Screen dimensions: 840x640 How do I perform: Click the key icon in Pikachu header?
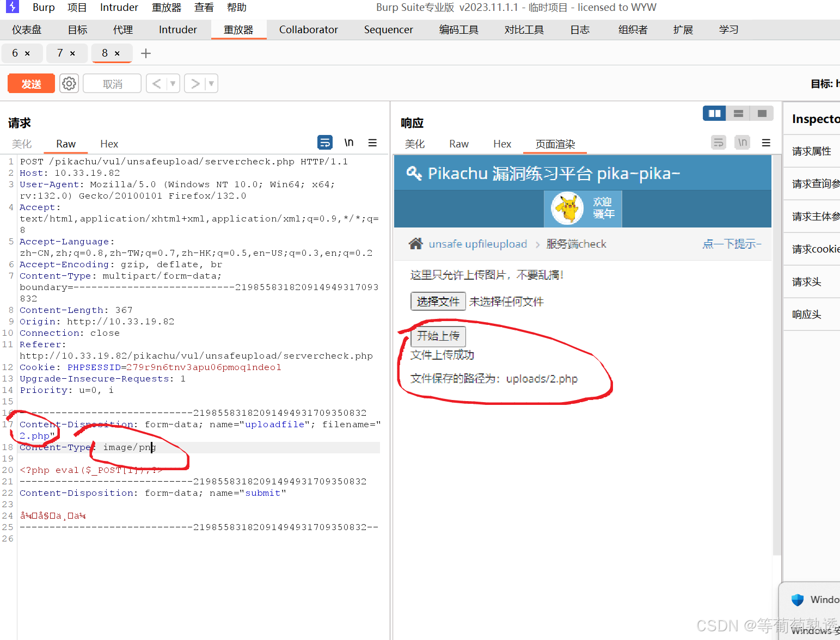(414, 173)
